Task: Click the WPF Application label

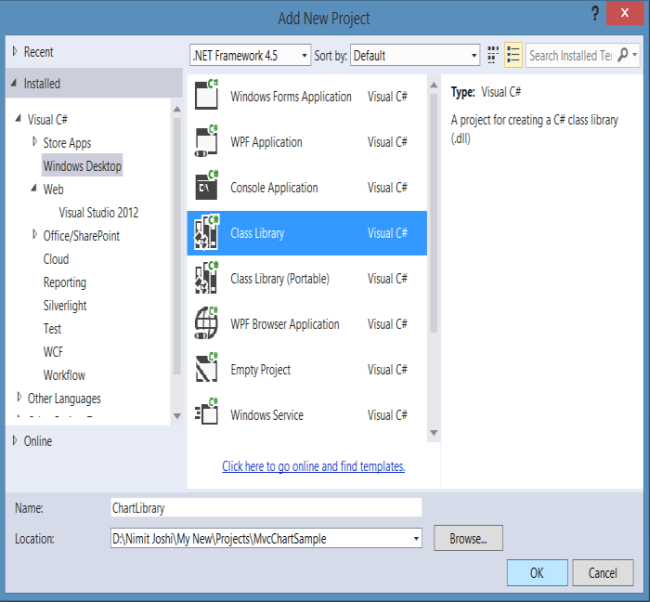Action: tap(266, 142)
